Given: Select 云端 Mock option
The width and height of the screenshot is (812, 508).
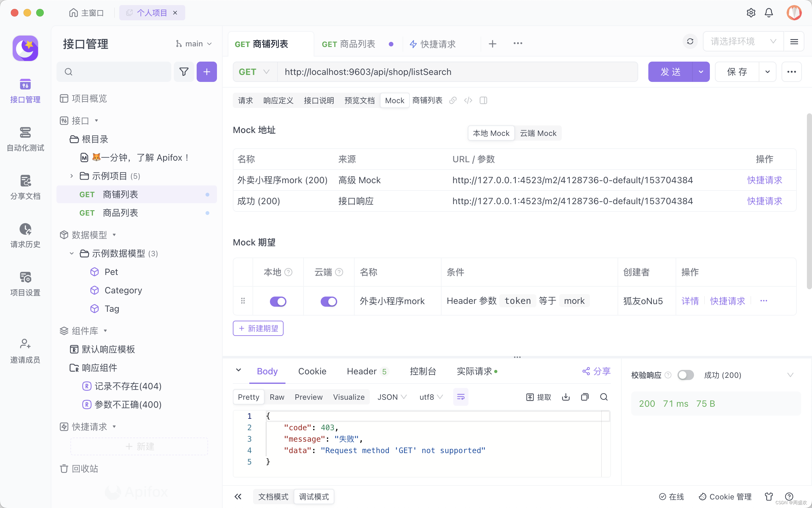Looking at the screenshot, I should (538, 133).
